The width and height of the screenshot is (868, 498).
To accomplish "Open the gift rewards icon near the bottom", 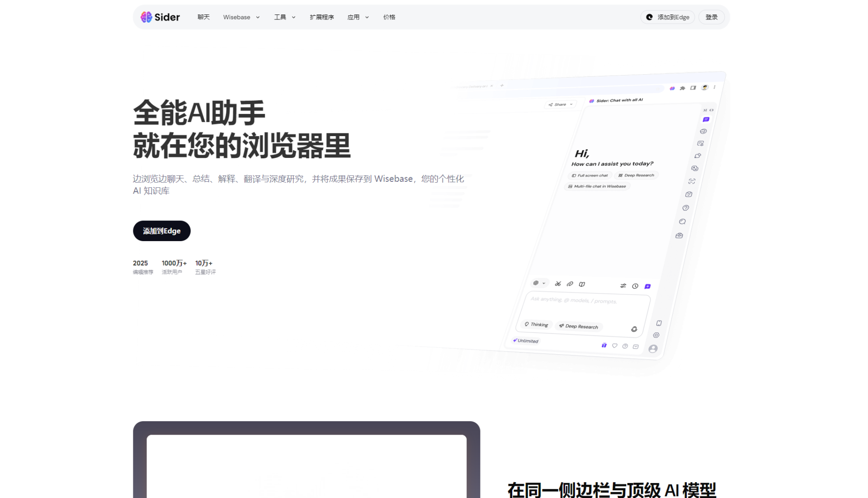I will pyautogui.click(x=604, y=345).
